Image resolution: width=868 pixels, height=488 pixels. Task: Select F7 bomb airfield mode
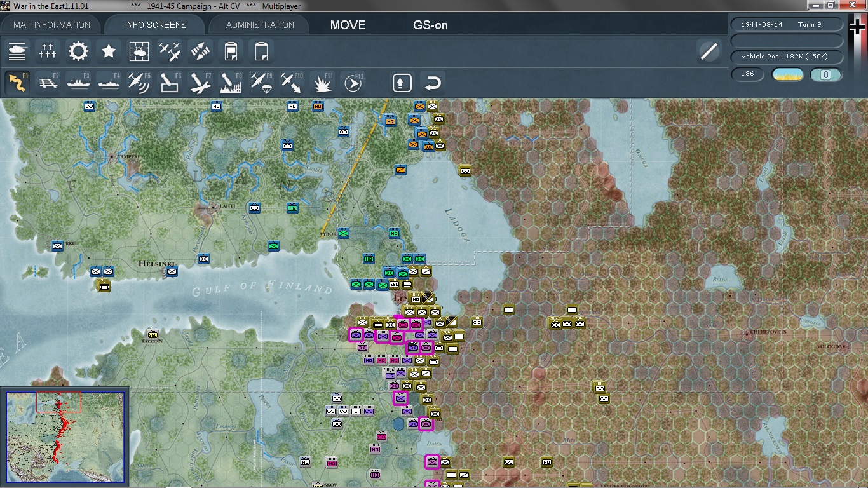(x=200, y=83)
